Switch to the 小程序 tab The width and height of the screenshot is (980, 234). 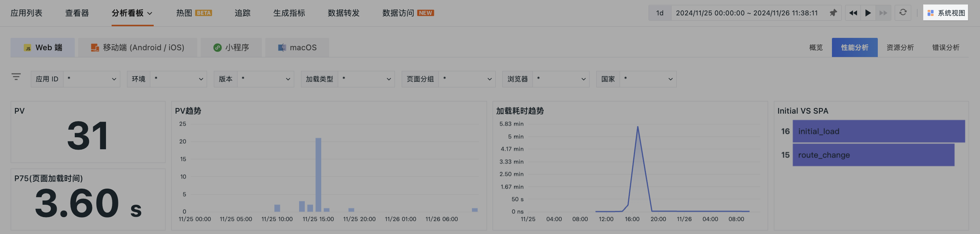click(x=231, y=48)
